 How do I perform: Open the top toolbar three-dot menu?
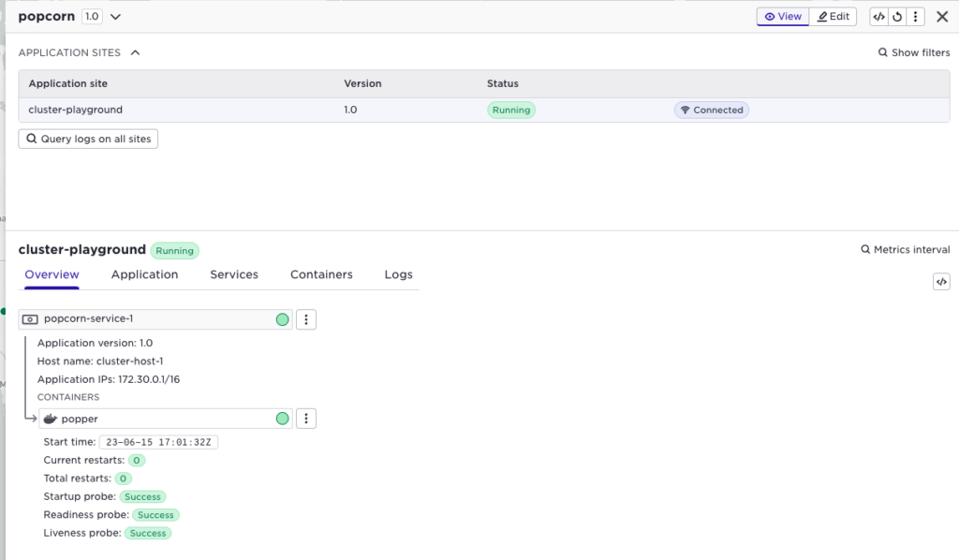pos(915,17)
